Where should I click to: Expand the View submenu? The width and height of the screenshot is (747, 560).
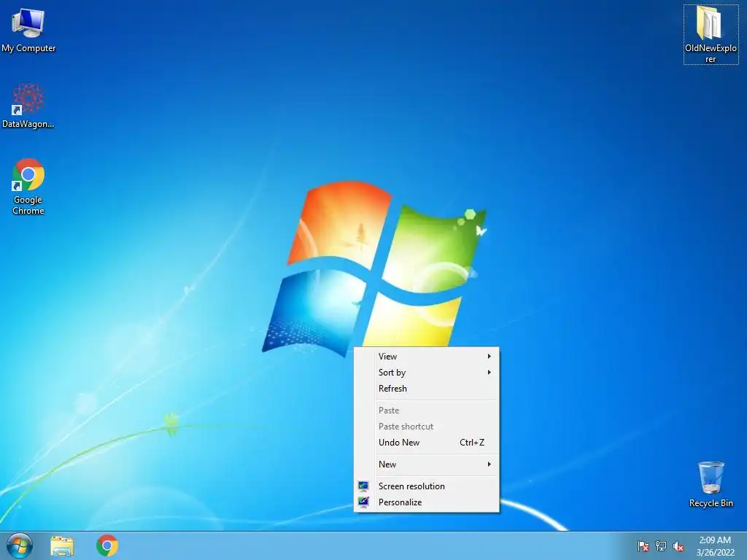426,356
